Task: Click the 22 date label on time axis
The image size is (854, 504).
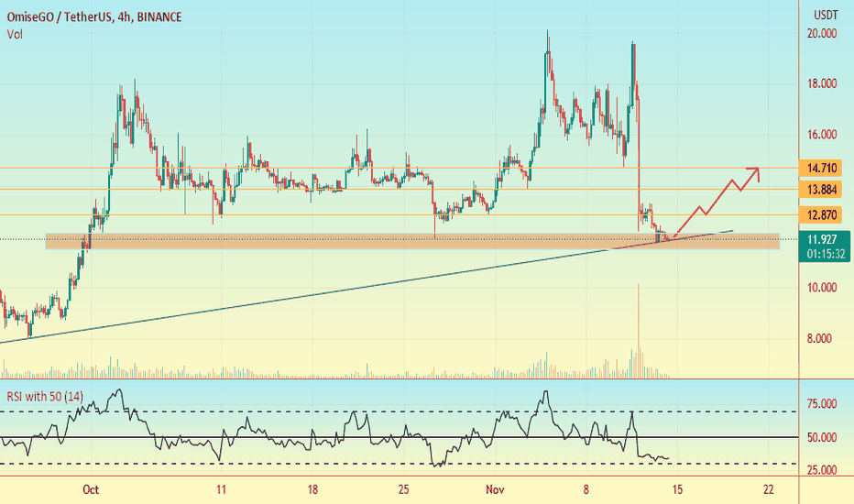Action: (769, 489)
